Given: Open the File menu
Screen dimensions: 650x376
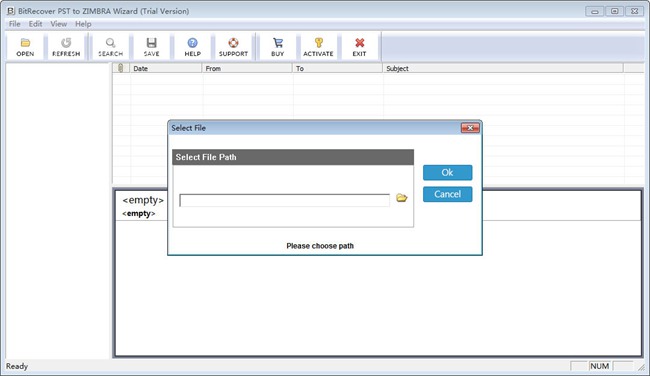Looking at the screenshot, I should 15,24.
